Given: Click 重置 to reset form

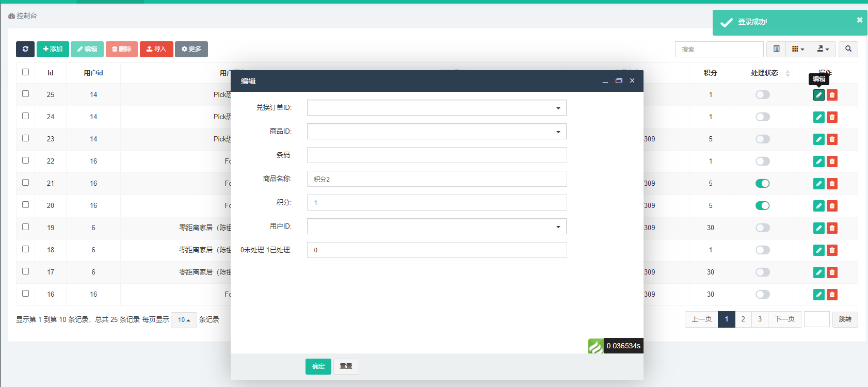Looking at the screenshot, I should [x=346, y=366].
